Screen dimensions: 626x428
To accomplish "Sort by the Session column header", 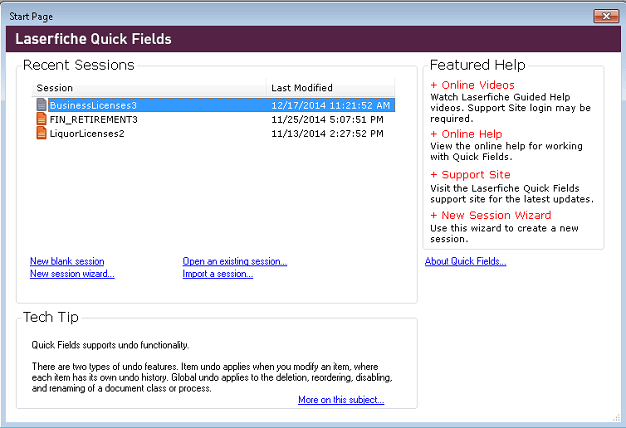I will click(149, 88).
